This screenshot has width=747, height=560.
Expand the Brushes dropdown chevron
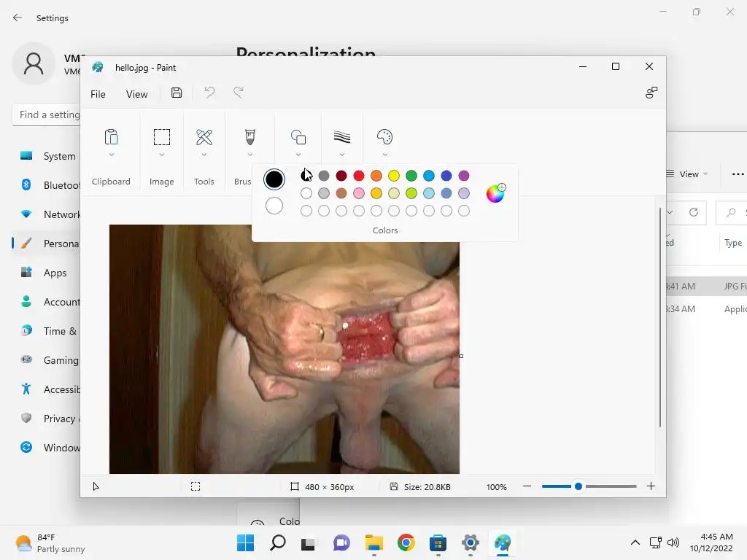(x=249, y=155)
